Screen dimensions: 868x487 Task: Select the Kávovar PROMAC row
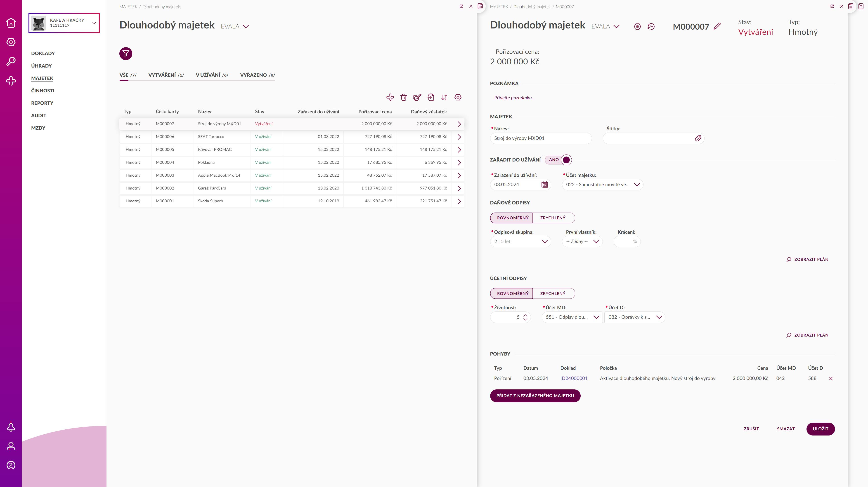click(292, 150)
